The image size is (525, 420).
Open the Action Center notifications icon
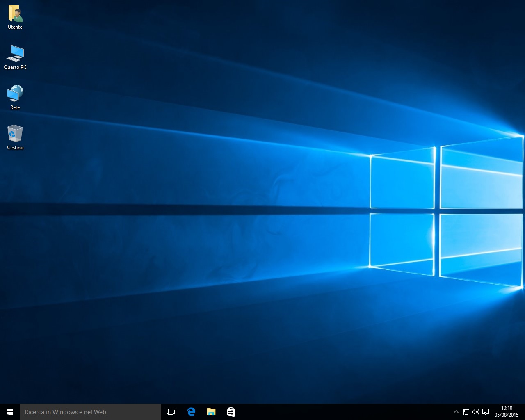[486, 412]
